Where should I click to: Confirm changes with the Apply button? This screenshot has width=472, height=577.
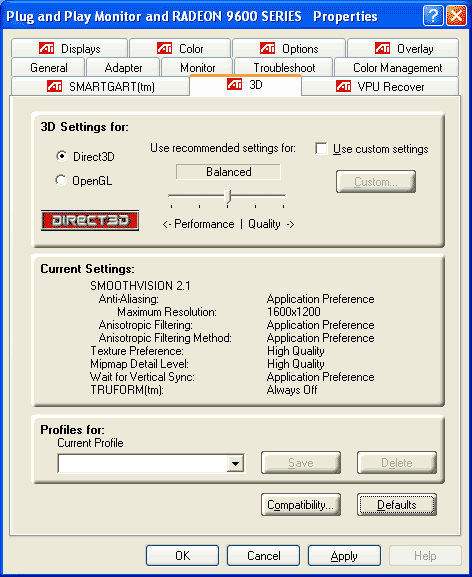click(x=344, y=556)
